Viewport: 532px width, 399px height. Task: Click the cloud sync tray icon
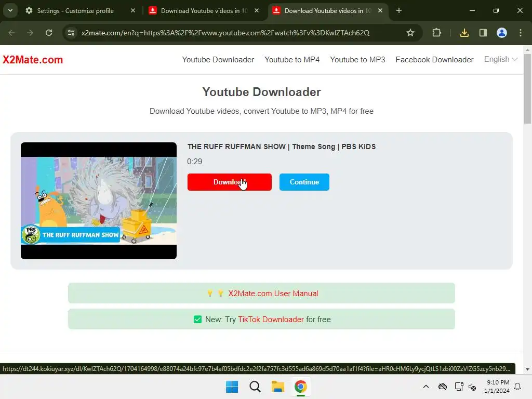(443, 387)
